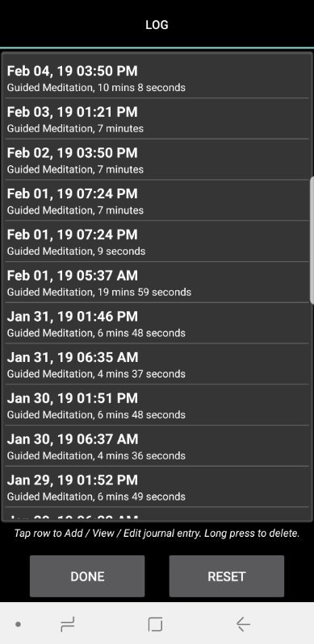
Task: Select the Feb 02 03:50 PM entry
Action: tap(157, 160)
